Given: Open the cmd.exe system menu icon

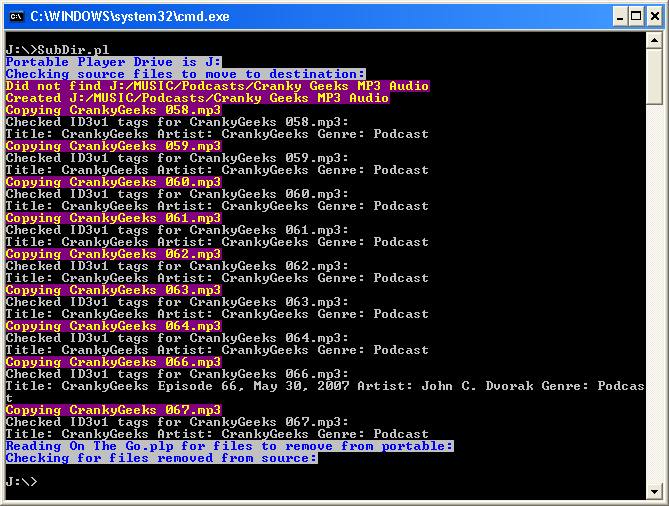Looking at the screenshot, I should pyautogui.click(x=15, y=16).
